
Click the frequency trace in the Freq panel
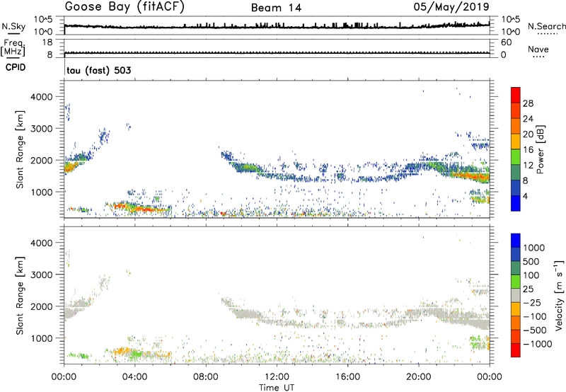pos(277,53)
